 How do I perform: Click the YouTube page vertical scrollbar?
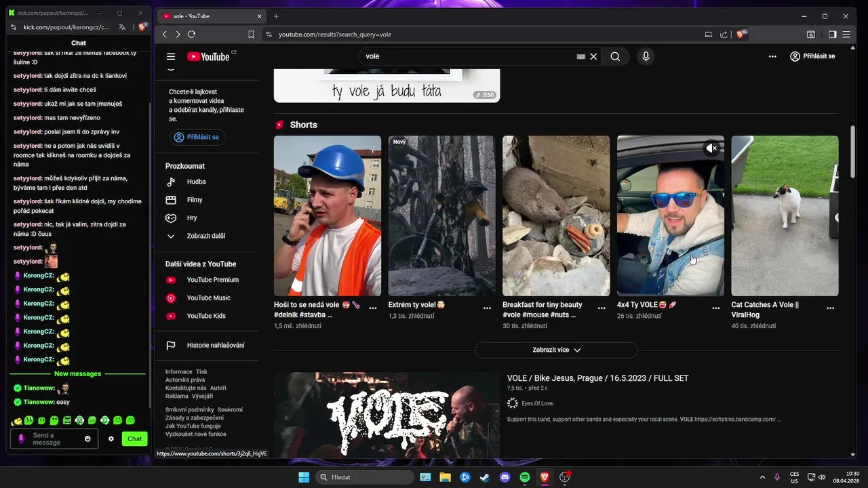pos(853,152)
